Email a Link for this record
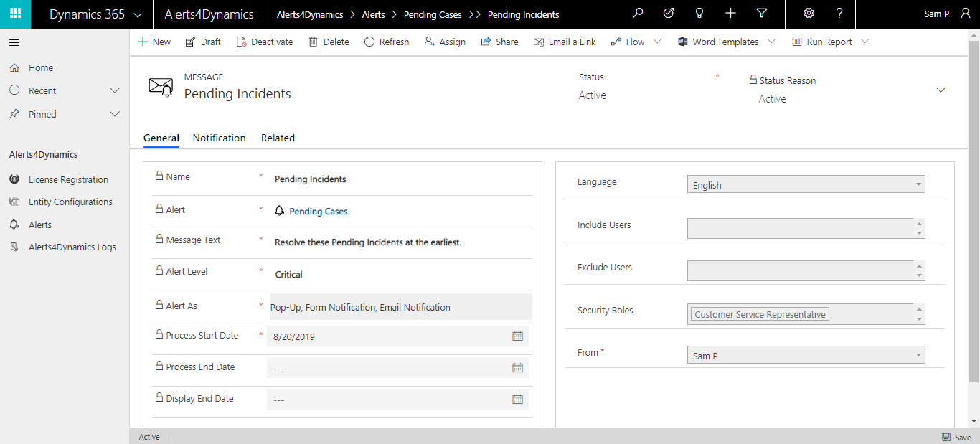The height and width of the screenshot is (444, 980). 565,42
